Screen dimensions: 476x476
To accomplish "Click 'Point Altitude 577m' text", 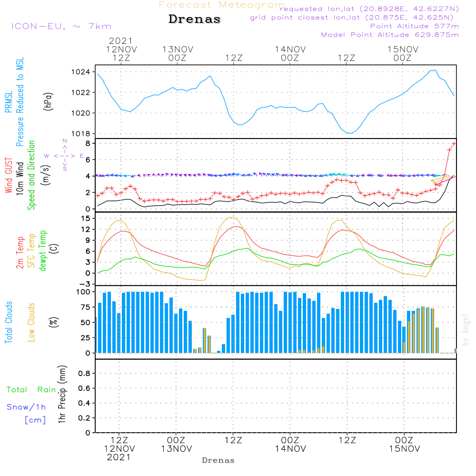I will click(415, 26).
